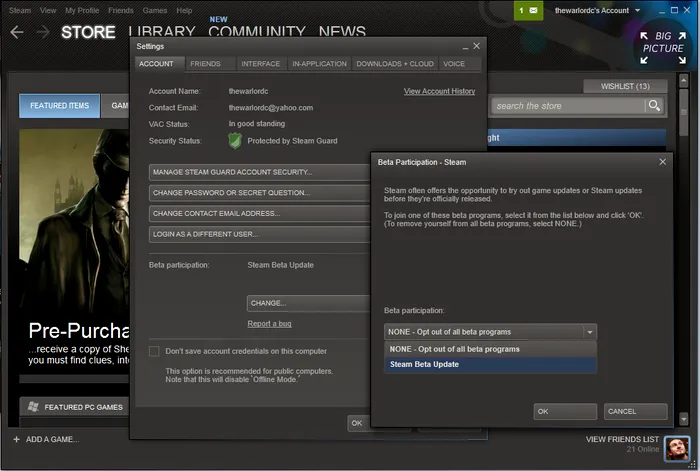Open the Downloads + Cloud tab

(x=395, y=64)
